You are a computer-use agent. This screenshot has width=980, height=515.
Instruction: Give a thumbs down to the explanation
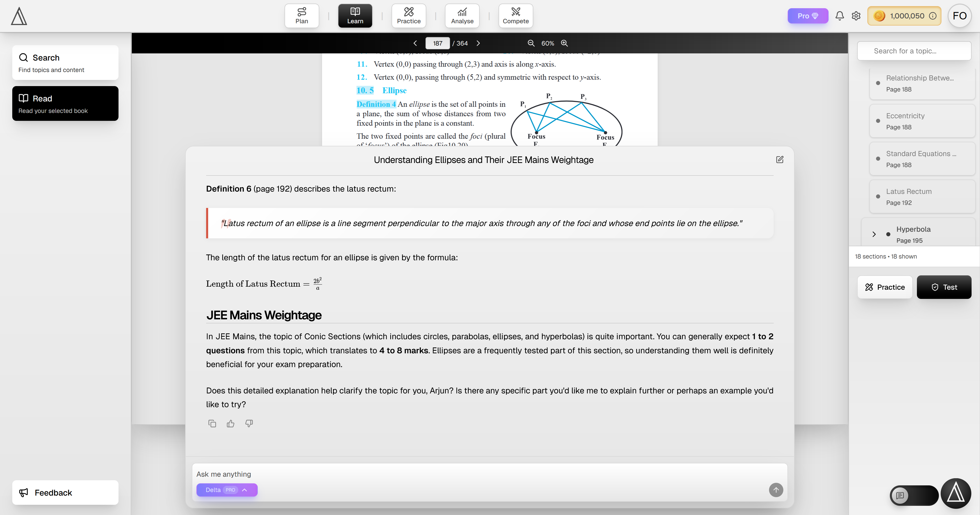point(249,423)
